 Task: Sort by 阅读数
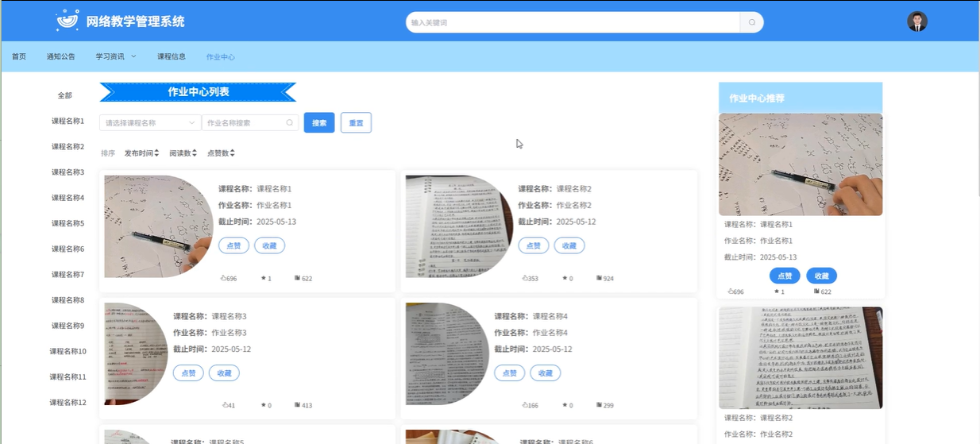183,153
